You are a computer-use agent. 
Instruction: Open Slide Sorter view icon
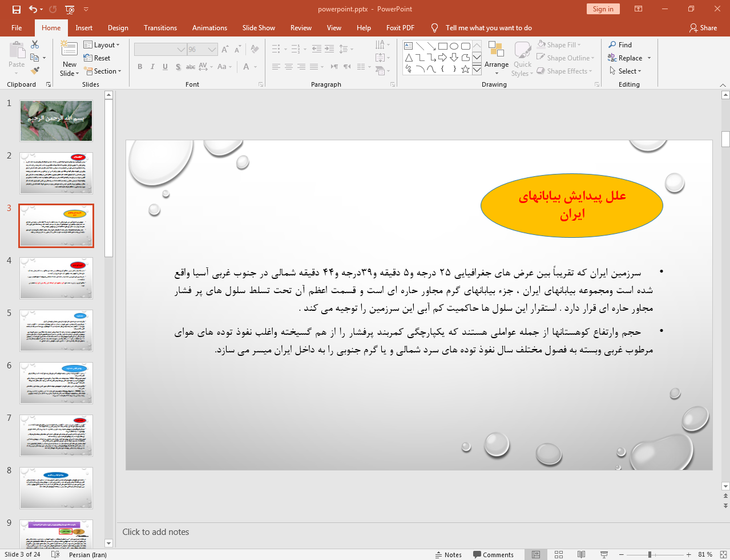[x=559, y=554]
